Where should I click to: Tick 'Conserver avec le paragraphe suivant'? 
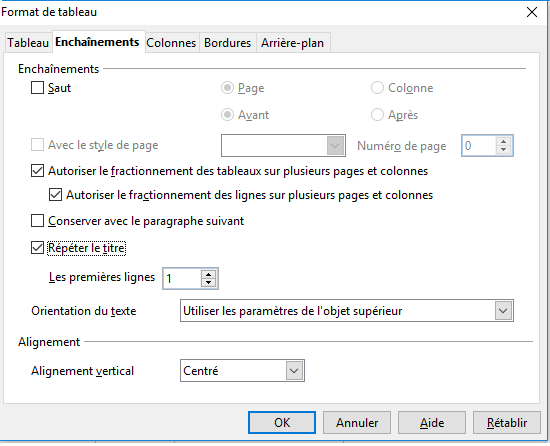coord(37,221)
